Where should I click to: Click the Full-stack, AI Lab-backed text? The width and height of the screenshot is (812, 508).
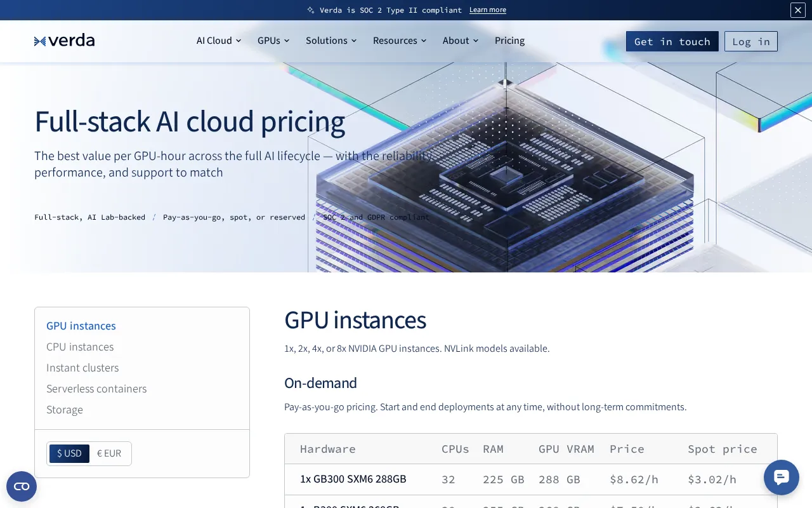[x=90, y=217]
